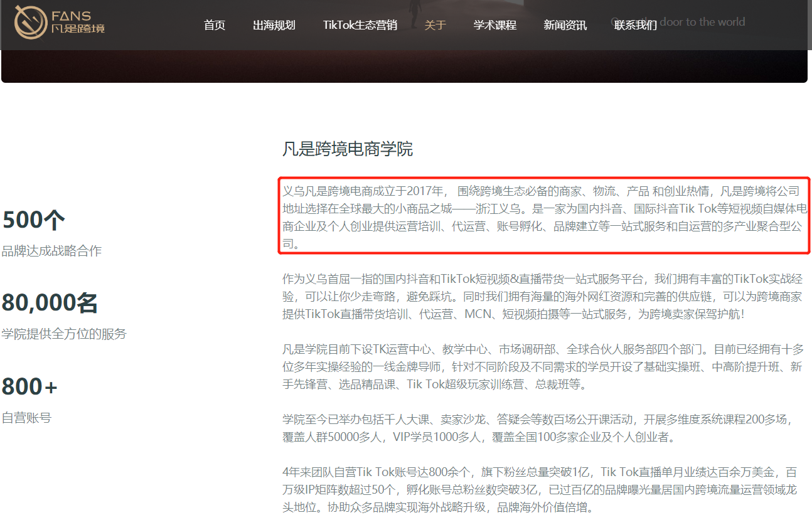Select the 关于 navigation item

tap(435, 25)
